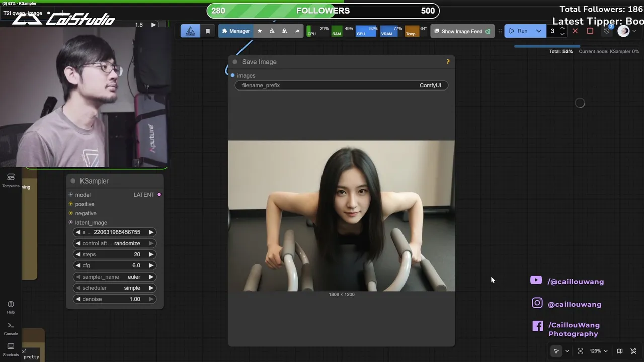
Task: Select the pointer select tool
Action: click(x=556, y=351)
